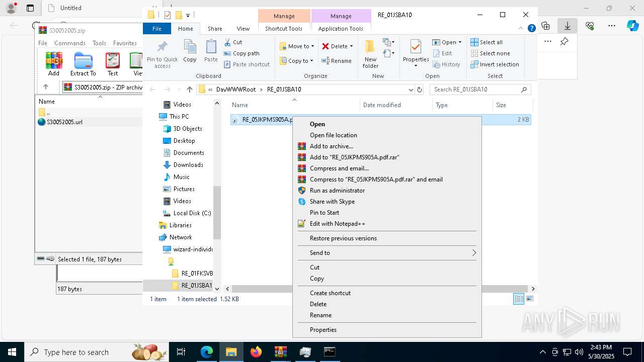Screen dimensions: 644x362
Task: Collapse the ribbon with the chevron
Action: pyautogui.click(x=521, y=29)
